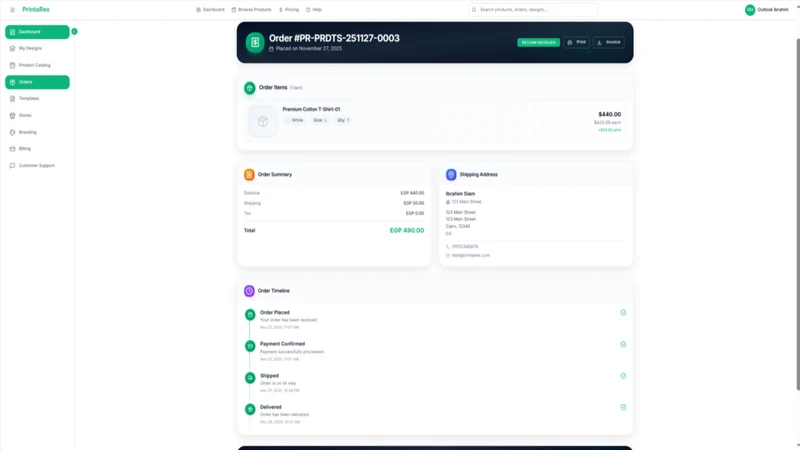Click the Premium Cotton T-Shirt-01 product name
The height and width of the screenshot is (450, 800).
[x=311, y=109]
